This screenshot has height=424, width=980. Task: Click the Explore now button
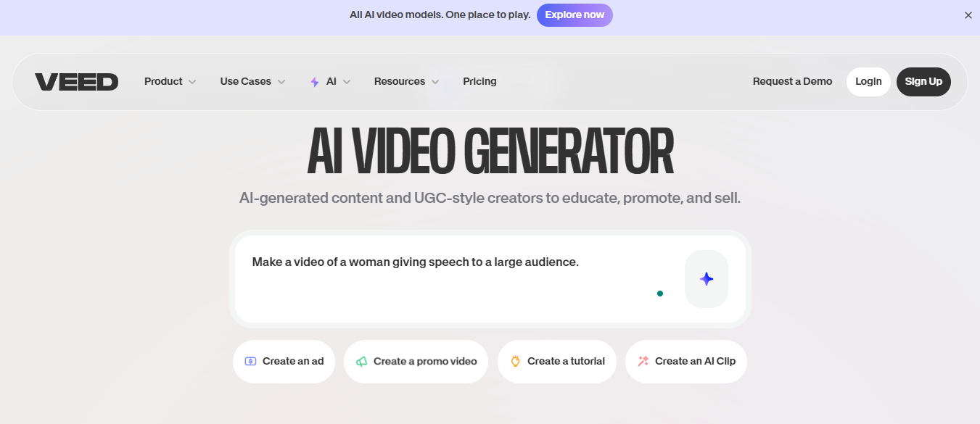[575, 14]
